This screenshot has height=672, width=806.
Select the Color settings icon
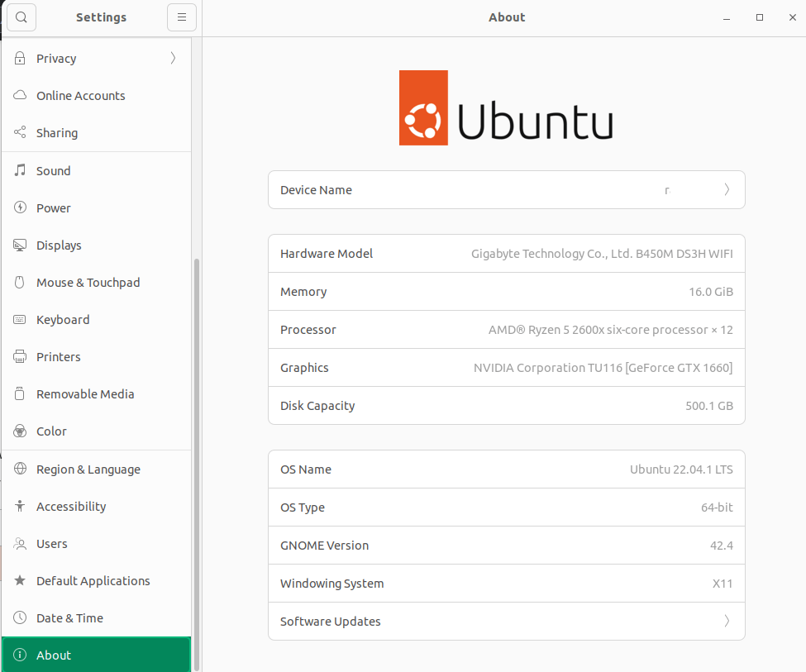point(19,431)
